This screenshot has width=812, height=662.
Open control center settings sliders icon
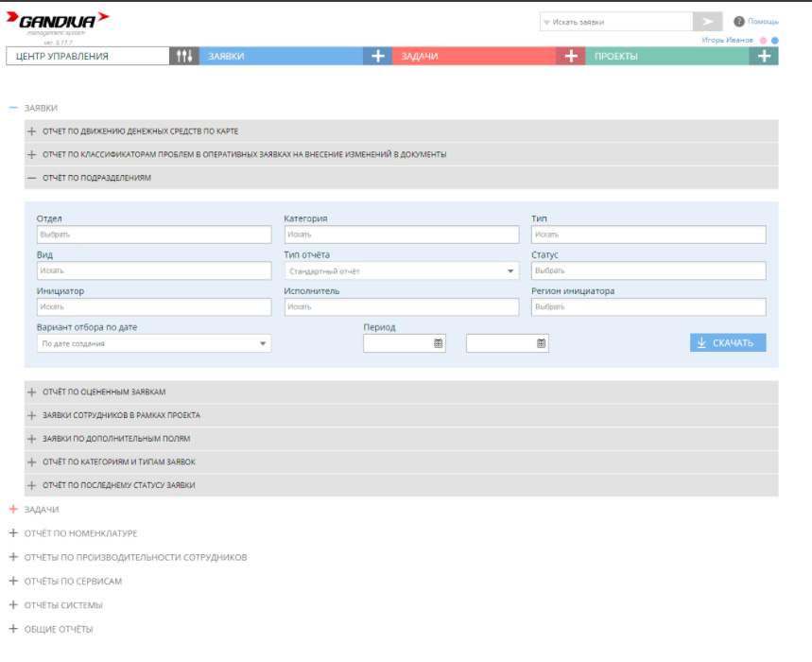tap(184, 56)
